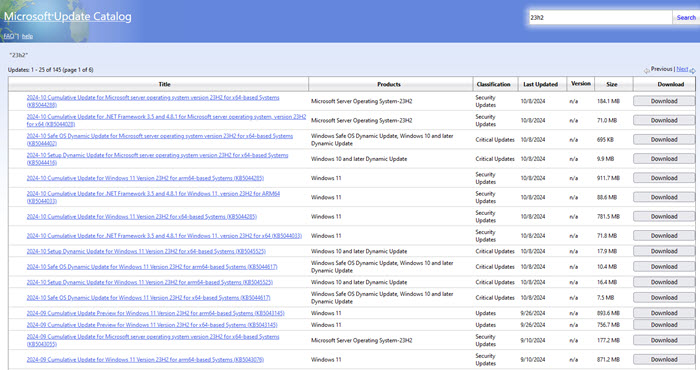The image size is (700, 370).
Task: Download the 17.9 MB Setup Dynamic Update
Action: click(664, 251)
